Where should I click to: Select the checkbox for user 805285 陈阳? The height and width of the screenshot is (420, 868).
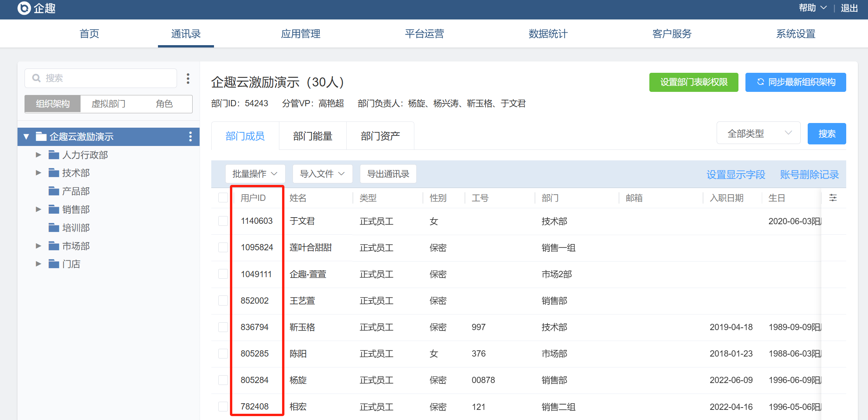click(223, 353)
